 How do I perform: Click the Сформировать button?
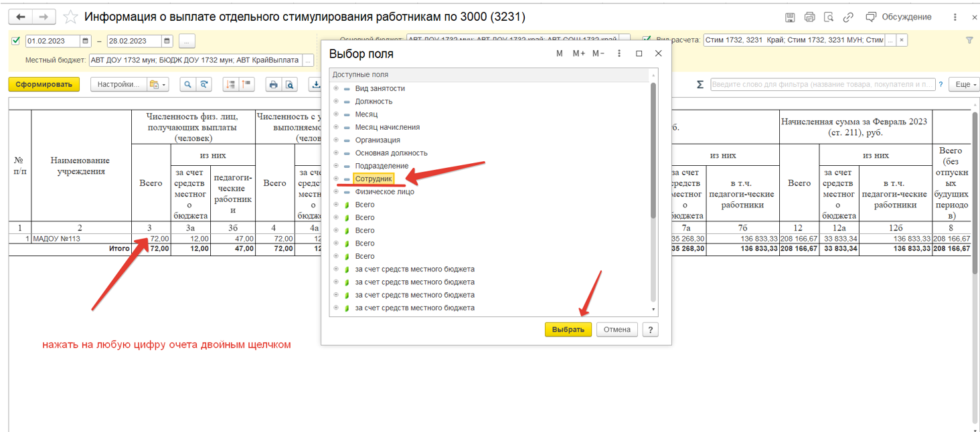click(x=44, y=85)
